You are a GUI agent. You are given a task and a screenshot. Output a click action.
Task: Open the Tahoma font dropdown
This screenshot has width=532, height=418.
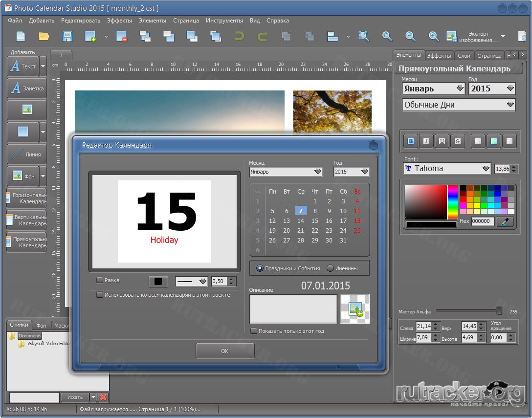(447, 169)
